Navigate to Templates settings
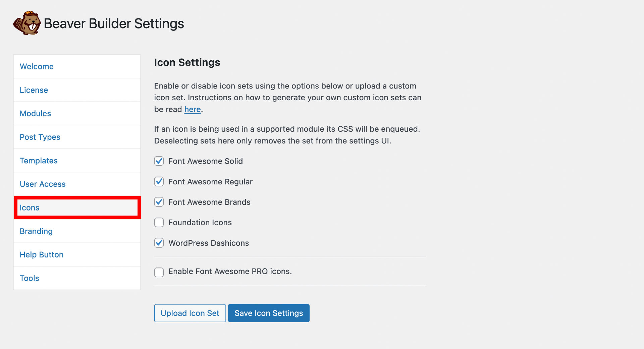The height and width of the screenshot is (349, 644). [x=39, y=160]
